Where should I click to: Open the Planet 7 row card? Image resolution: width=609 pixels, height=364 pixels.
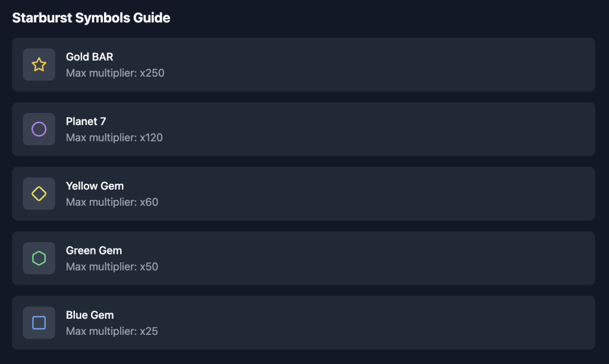303,129
